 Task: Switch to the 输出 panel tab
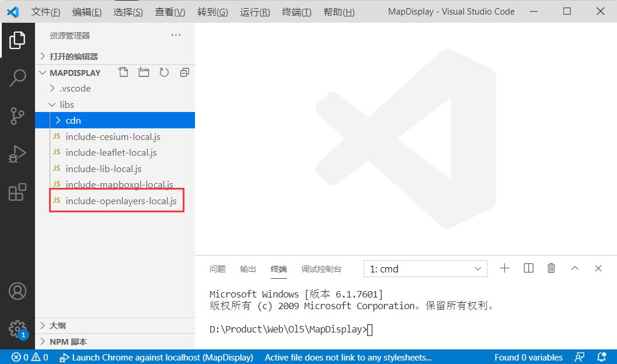248,269
